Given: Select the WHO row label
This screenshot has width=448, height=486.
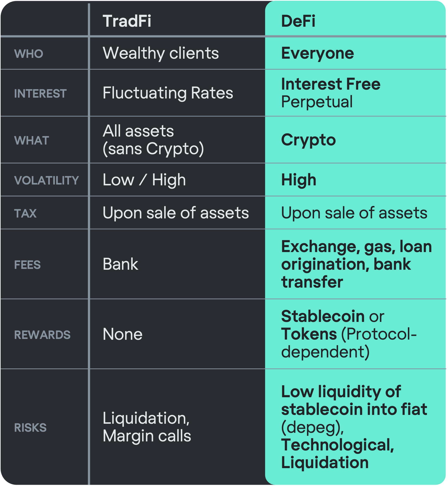Looking at the screenshot, I should tap(29, 54).
